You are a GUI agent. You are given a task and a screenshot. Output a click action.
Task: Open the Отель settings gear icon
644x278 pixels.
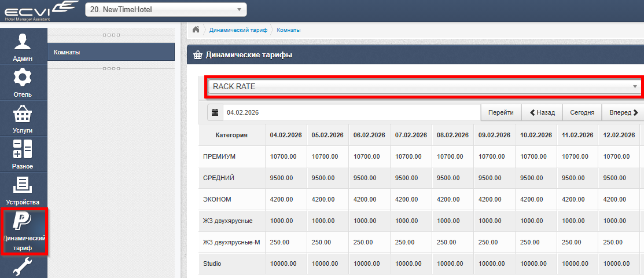coord(23,82)
